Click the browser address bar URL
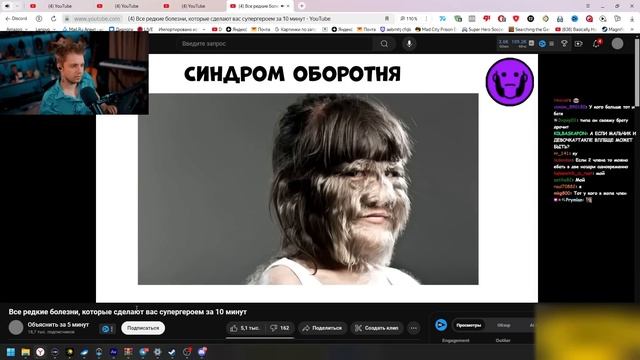Image resolution: width=640 pixels, height=360 pixels. (x=97, y=18)
